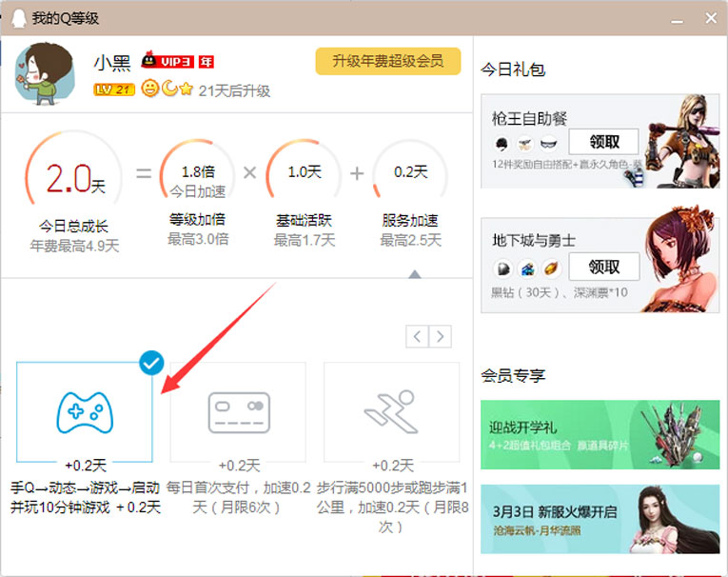Close the 我的Q等级 window
Viewport: 728px width, 577px height.
[x=711, y=18]
